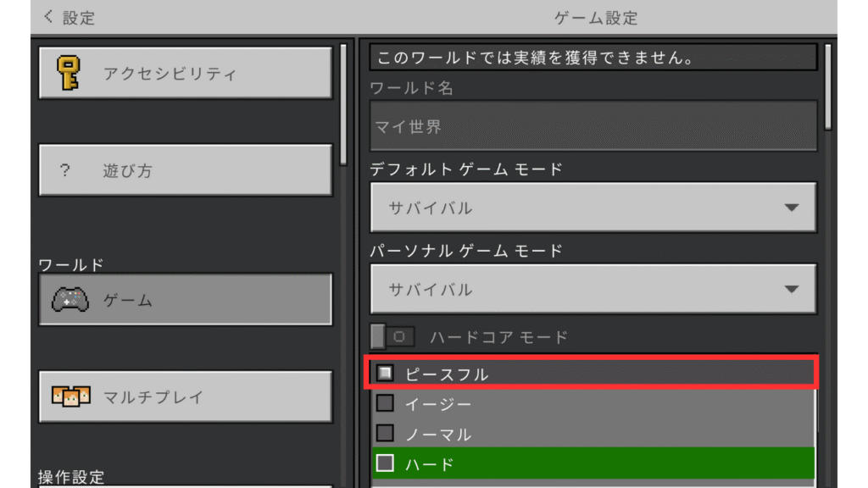Select the ピースフル difficulty checkbox
Image resolution: width=868 pixels, height=488 pixels.
(x=385, y=373)
